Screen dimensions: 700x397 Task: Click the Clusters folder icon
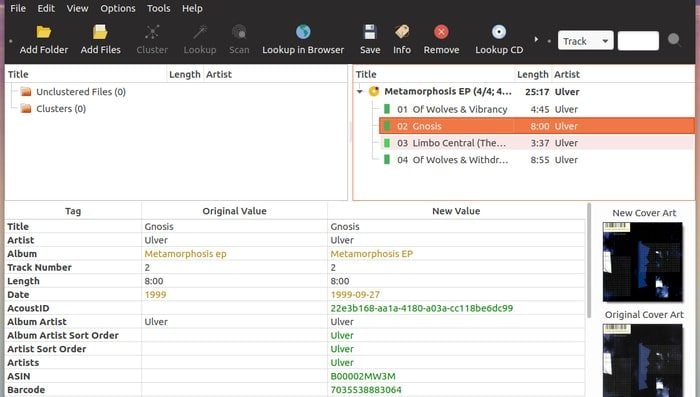(26, 109)
